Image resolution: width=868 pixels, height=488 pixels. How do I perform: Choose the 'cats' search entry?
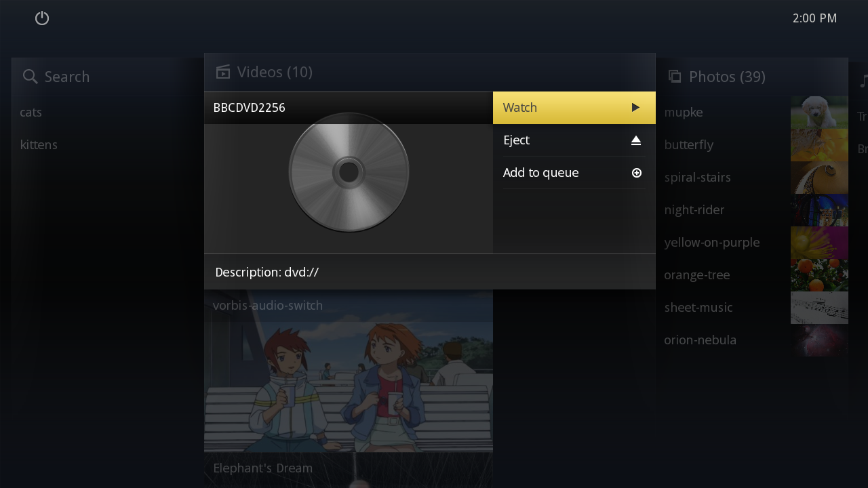click(x=31, y=113)
